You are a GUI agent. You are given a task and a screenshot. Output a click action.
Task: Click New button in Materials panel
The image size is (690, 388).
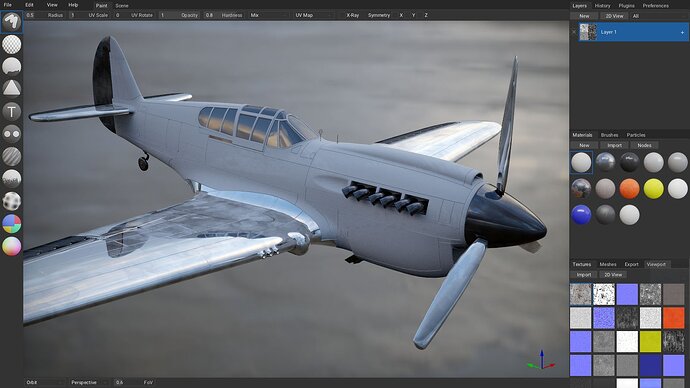click(584, 145)
